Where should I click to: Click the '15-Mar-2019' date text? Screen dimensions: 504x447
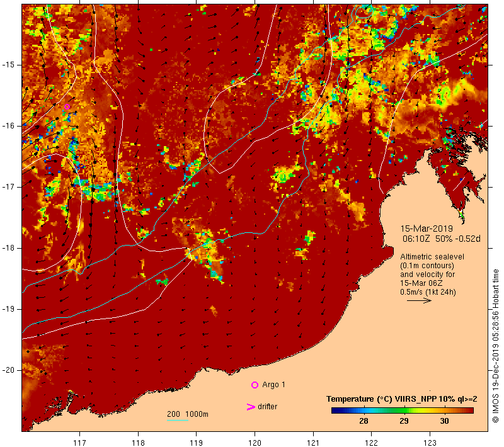tap(427, 229)
